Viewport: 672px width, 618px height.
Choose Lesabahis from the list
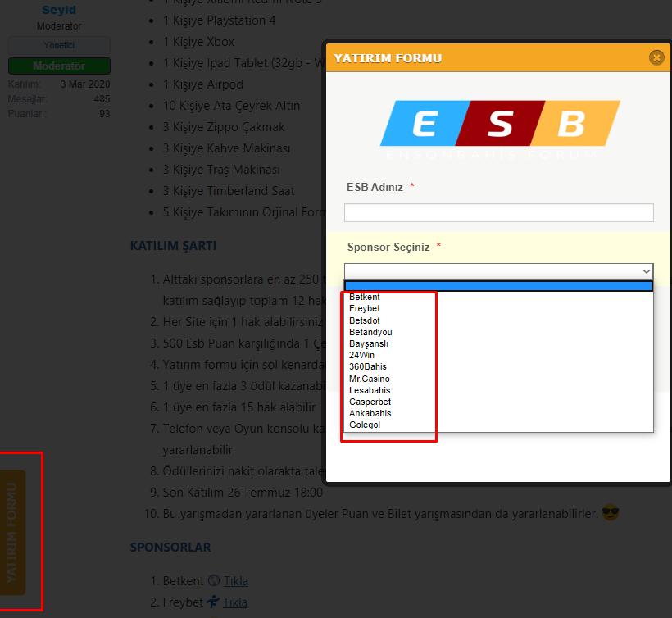pyautogui.click(x=370, y=390)
